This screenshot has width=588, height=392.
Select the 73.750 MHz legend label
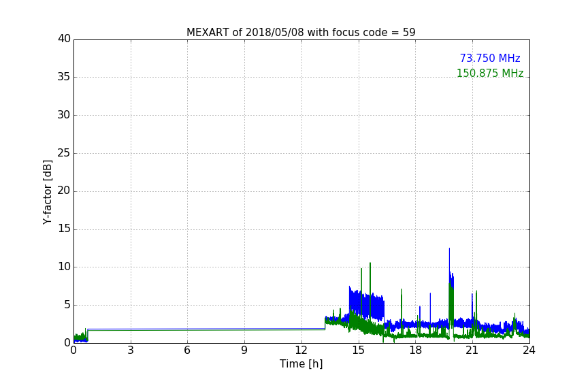[490, 58]
